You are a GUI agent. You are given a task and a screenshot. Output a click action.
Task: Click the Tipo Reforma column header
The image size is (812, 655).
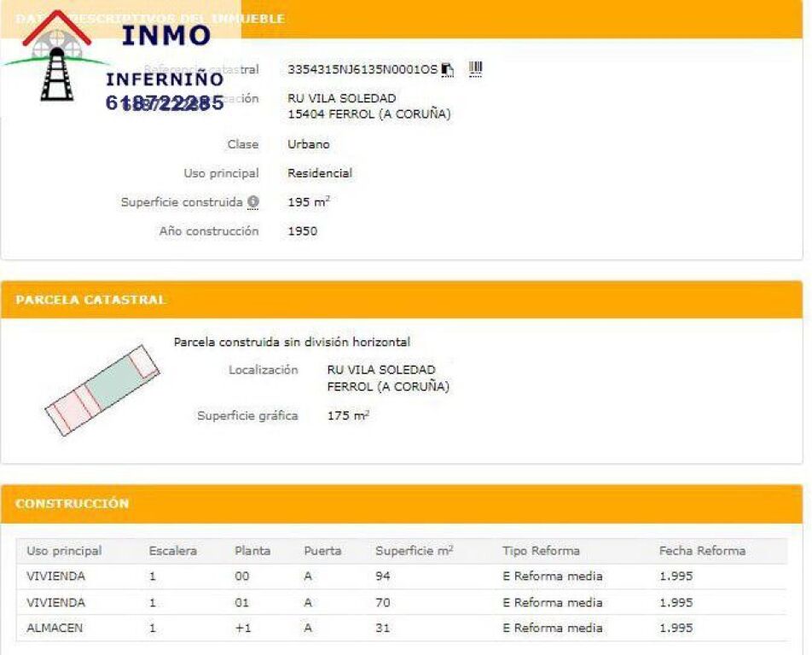coord(541,551)
